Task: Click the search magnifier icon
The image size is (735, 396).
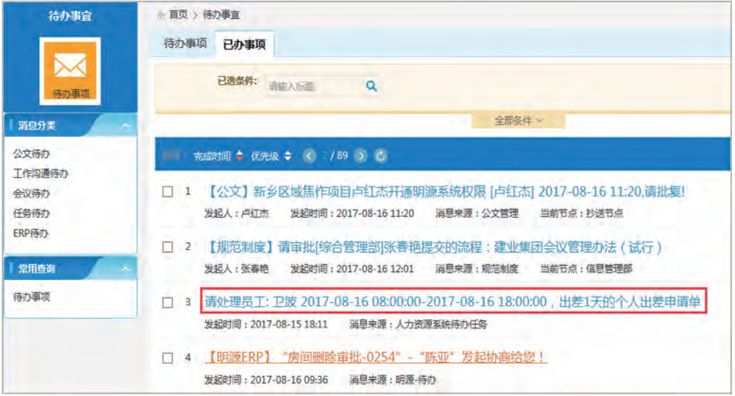Action: (x=371, y=86)
